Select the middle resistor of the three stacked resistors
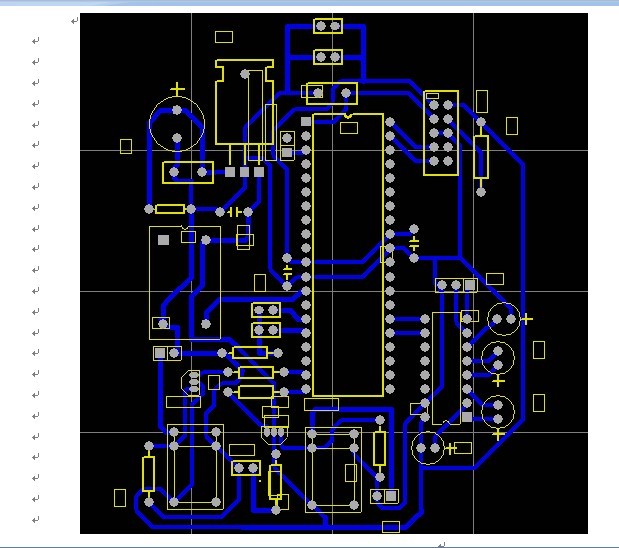 [x=256, y=372]
